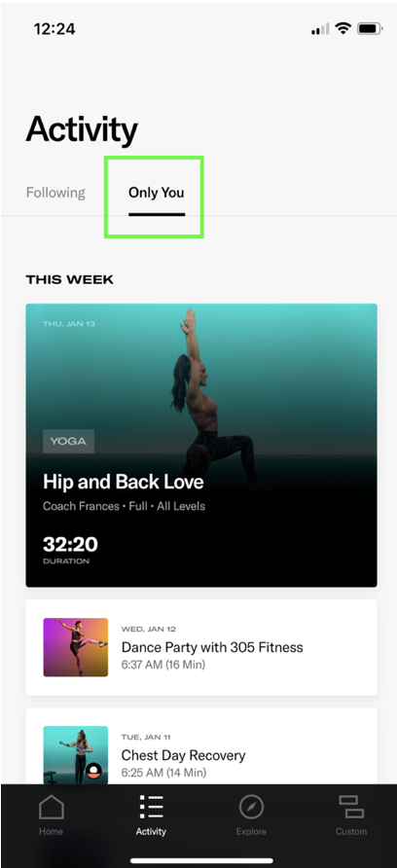Image resolution: width=397 pixels, height=868 pixels.
Task: Select the Only You tab
Action: click(156, 193)
